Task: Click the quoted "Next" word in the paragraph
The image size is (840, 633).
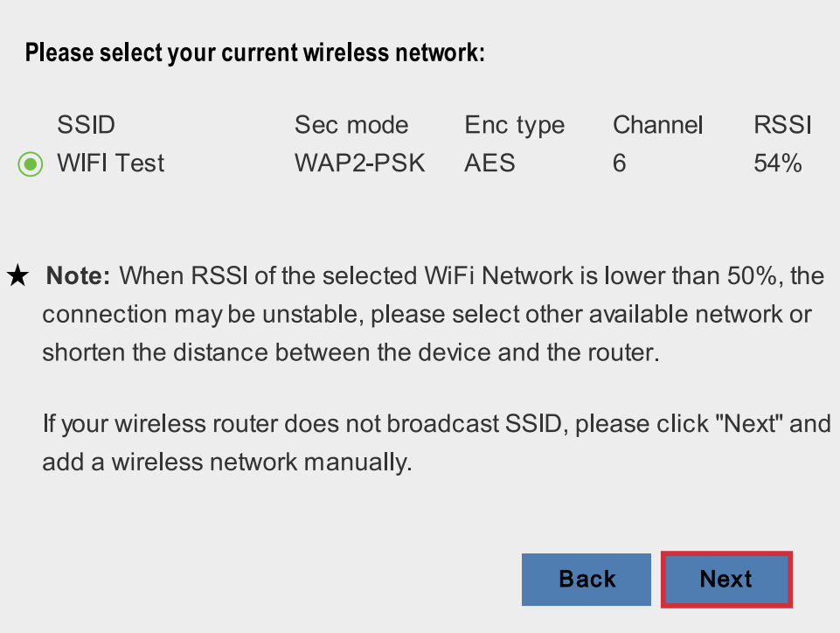Action: pyautogui.click(x=749, y=423)
